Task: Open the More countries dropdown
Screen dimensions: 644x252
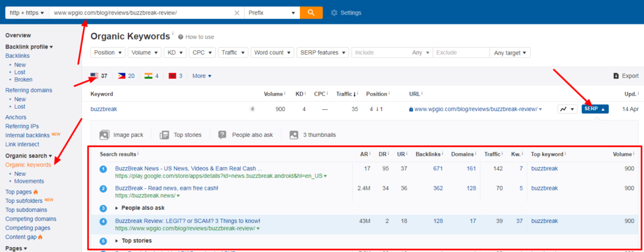Action: click(202, 75)
